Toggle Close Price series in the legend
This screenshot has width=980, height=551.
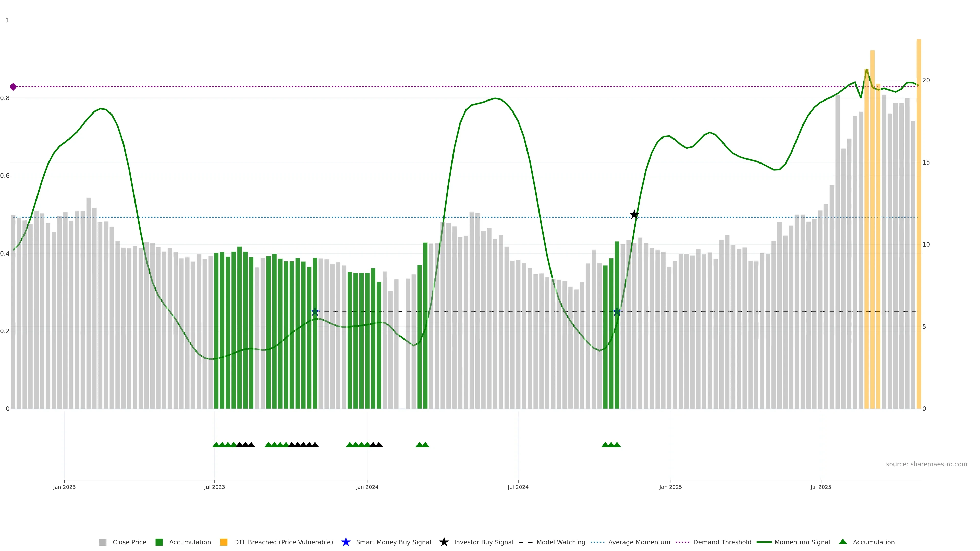pos(129,542)
